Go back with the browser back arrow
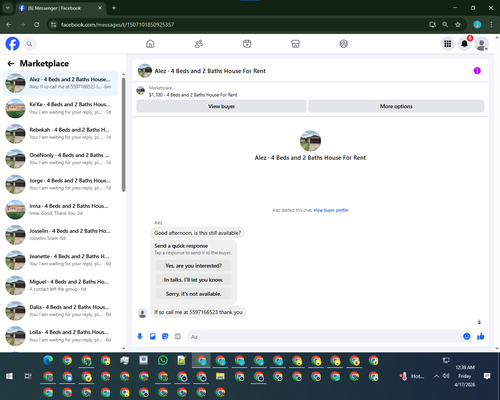The height and width of the screenshot is (400, 500). coord(9,25)
